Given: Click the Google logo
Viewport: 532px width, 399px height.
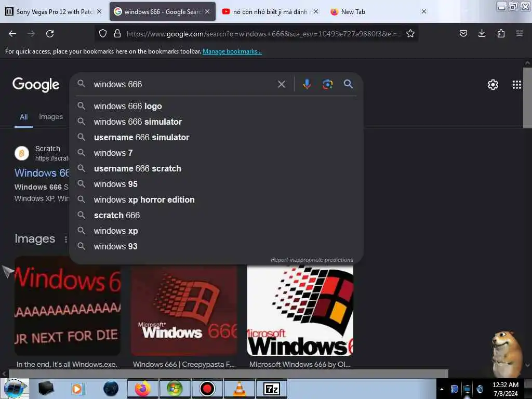Looking at the screenshot, I should coord(36,85).
